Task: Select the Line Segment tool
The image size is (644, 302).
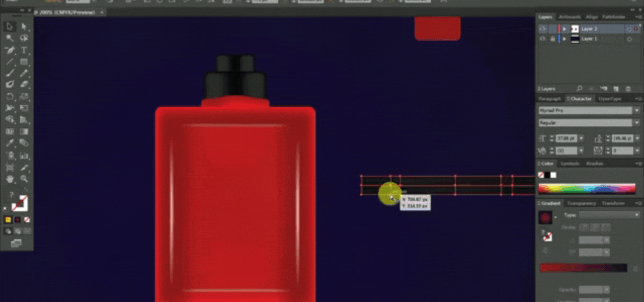Action: click(10, 62)
